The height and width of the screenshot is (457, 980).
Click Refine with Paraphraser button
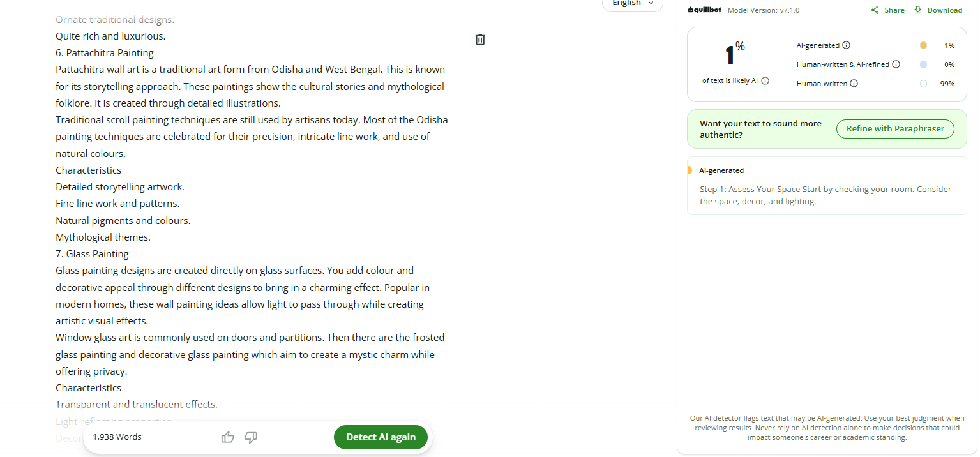895,129
